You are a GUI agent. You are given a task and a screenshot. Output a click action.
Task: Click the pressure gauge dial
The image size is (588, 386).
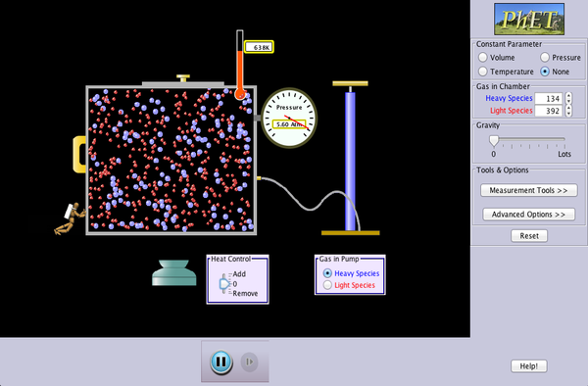pos(289,118)
